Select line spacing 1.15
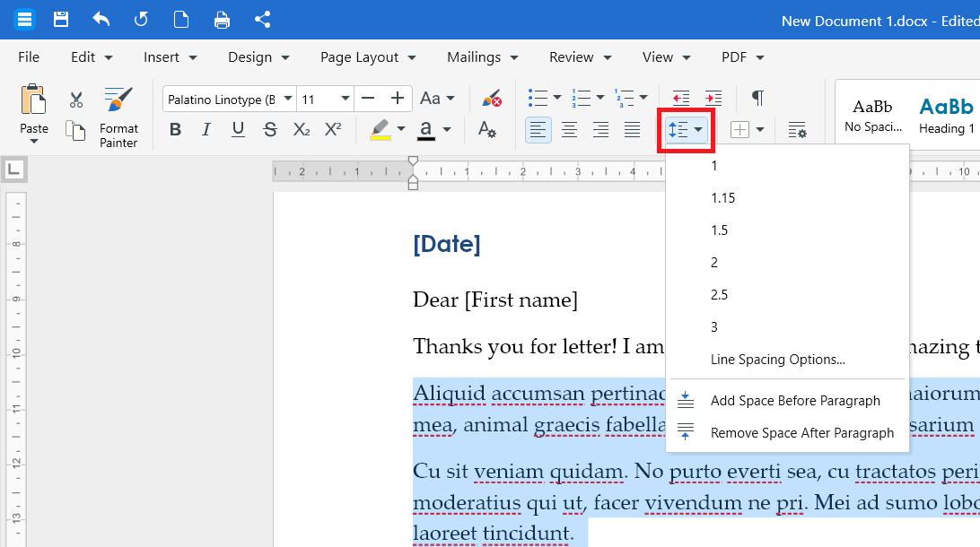The image size is (980, 547). (788, 198)
